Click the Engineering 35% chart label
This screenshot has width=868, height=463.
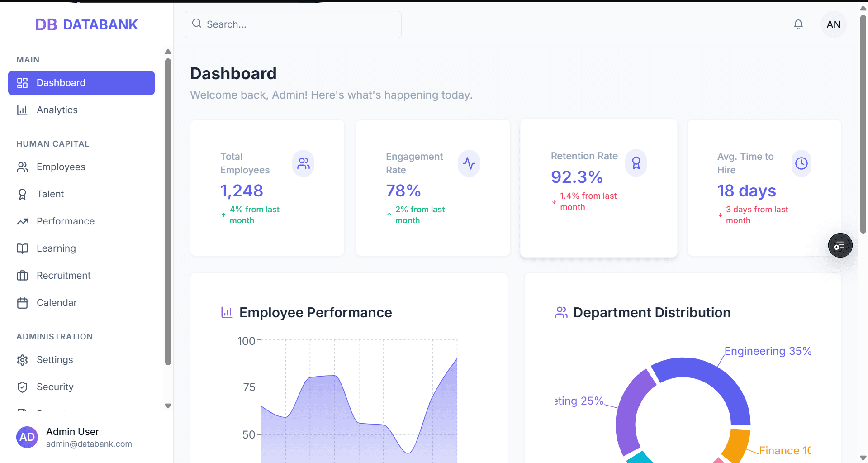[x=768, y=351]
